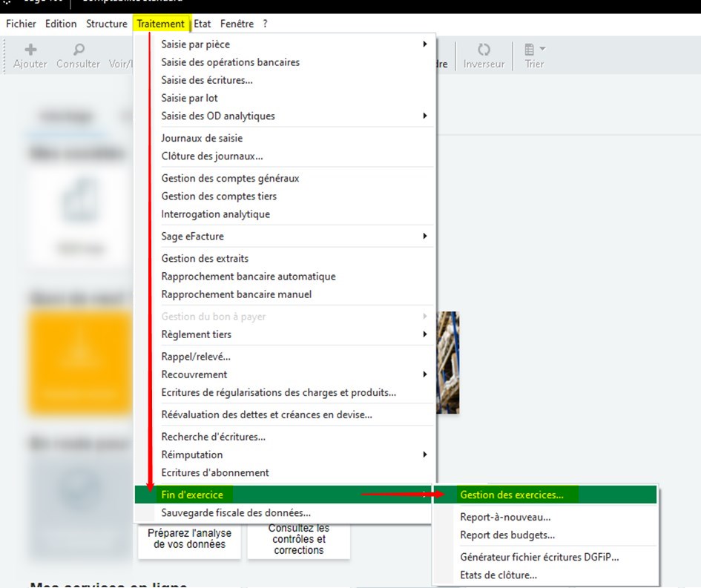
Task: Choose Report-à-nouveau entry
Action: (505, 518)
